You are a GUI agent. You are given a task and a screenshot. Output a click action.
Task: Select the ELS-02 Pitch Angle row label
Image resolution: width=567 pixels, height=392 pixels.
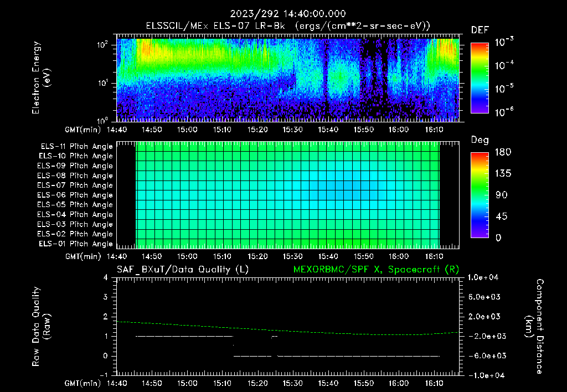(x=75, y=234)
